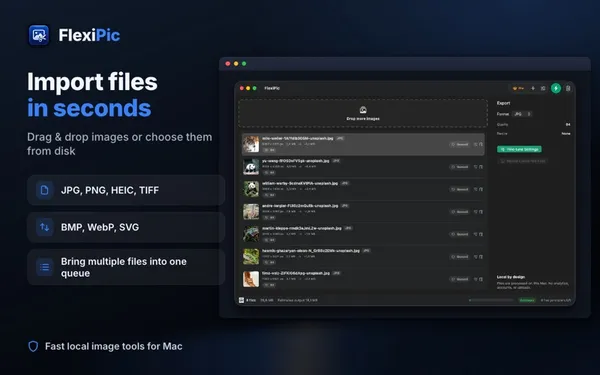Screen dimensions: 600x375
Task: Select the panda image thumbnail in third row
Action: tap(251, 189)
